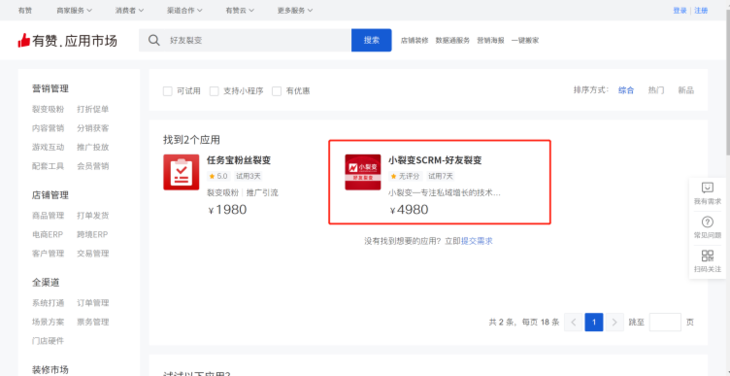Click the 营销管理 sidebar heading

point(50,88)
